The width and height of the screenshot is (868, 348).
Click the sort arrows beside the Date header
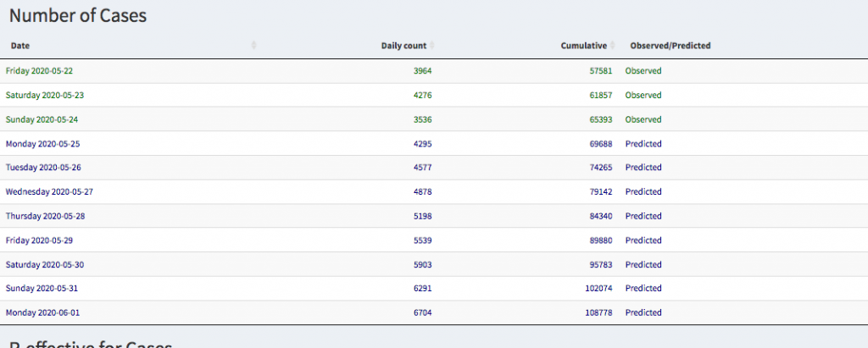(254, 46)
